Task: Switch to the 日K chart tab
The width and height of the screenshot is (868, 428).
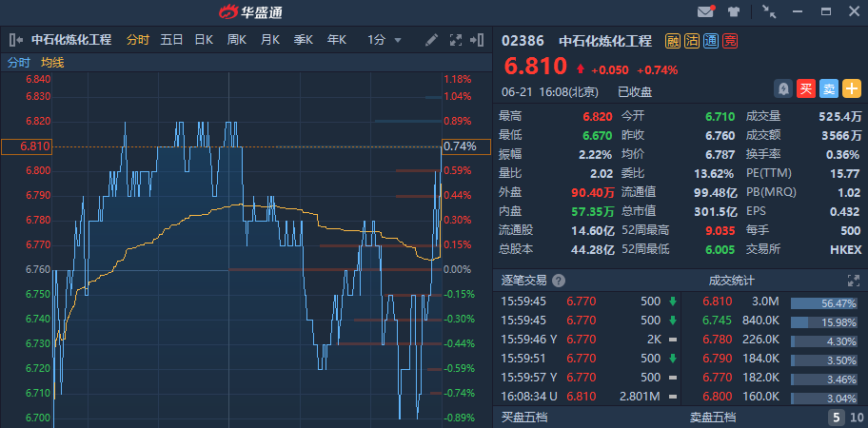Action: [204, 41]
